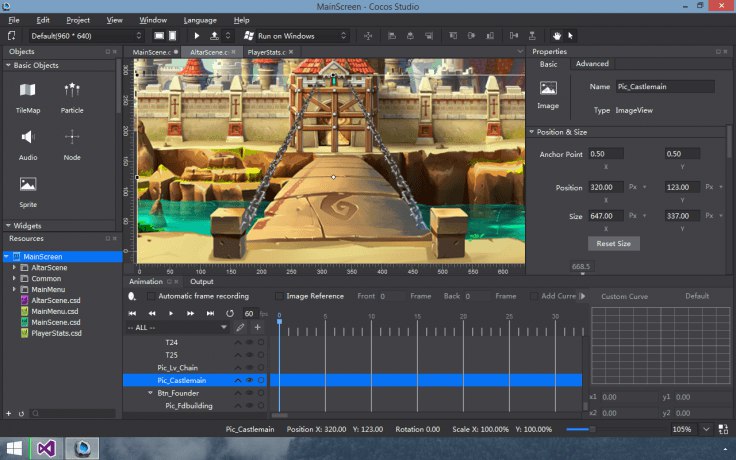The width and height of the screenshot is (736, 460).
Task: Expand the Widgets section
Action: [8, 226]
